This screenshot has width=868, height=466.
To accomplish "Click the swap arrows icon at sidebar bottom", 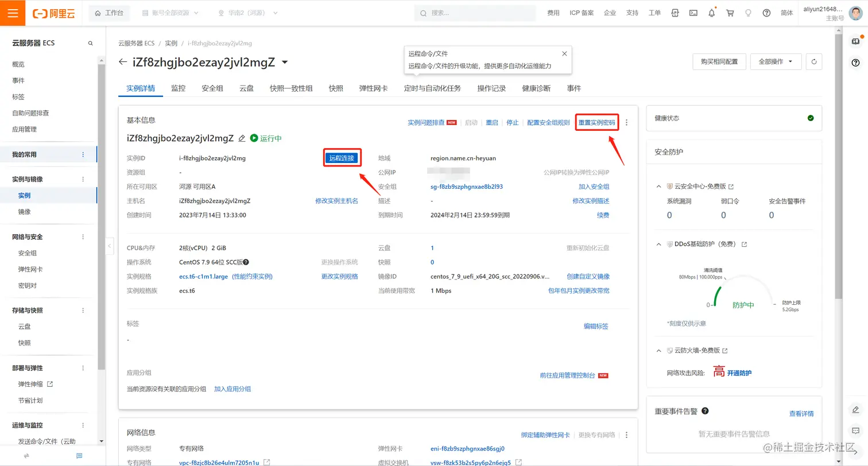I will click(x=26, y=456).
